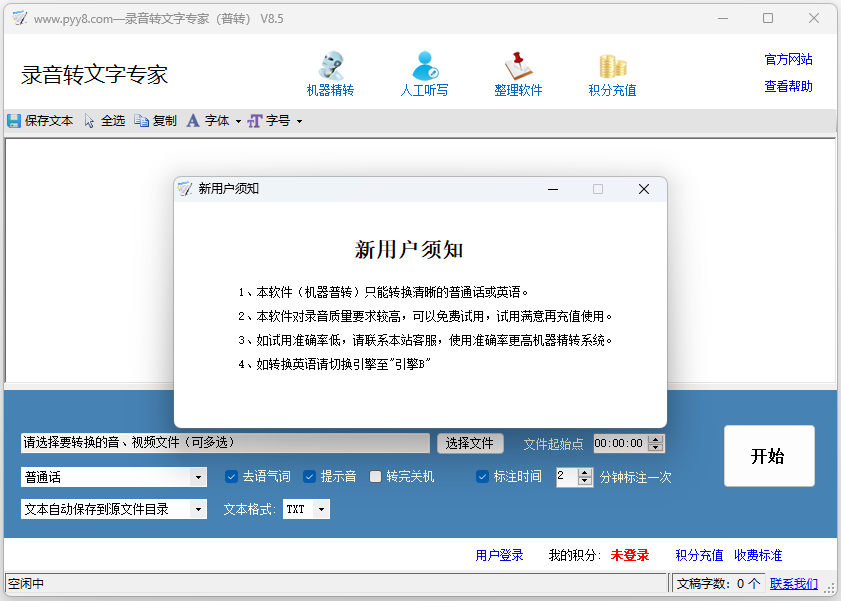841x601 pixels.
Task: Click the 字体 letter A icon
Action: click(x=193, y=121)
